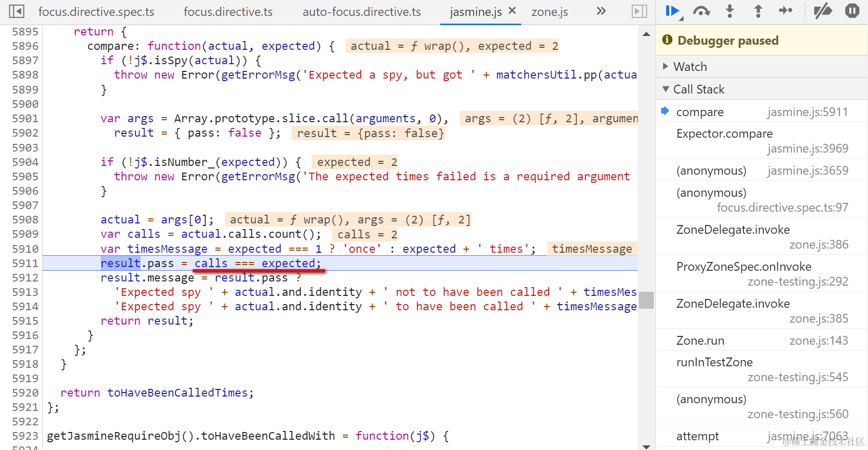Select the jasmine.js tab

click(x=476, y=12)
